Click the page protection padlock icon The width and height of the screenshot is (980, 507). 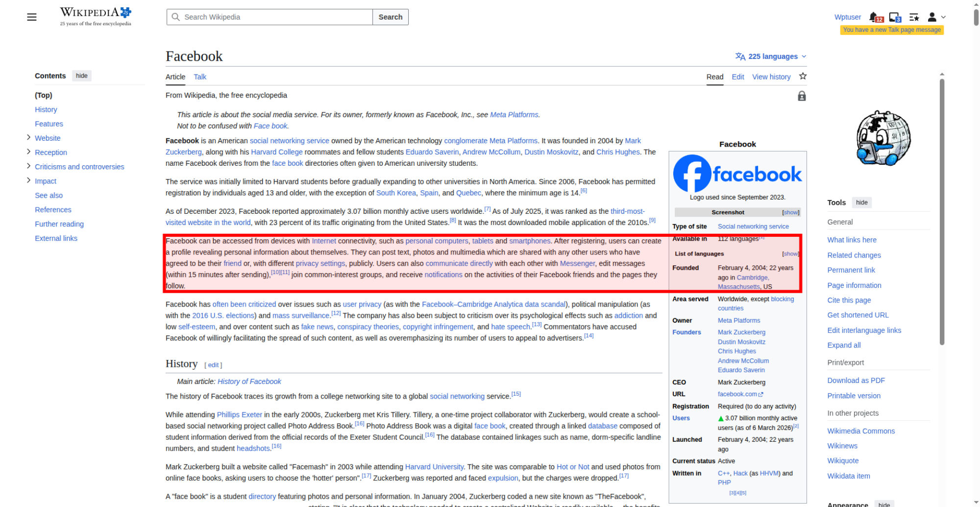pyautogui.click(x=802, y=96)
